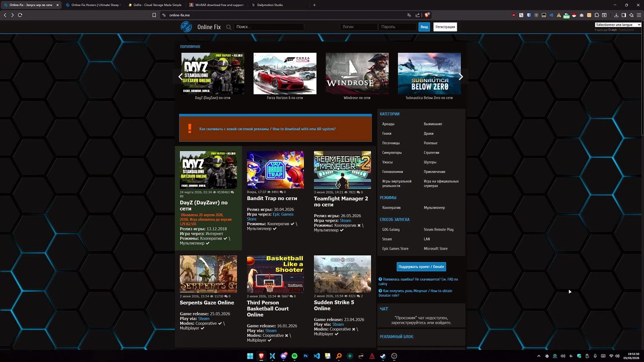Filter by Steam Remote Play launch method
Image resolution: width=644 pixels, height=362 pixels.
click(439, 230)
